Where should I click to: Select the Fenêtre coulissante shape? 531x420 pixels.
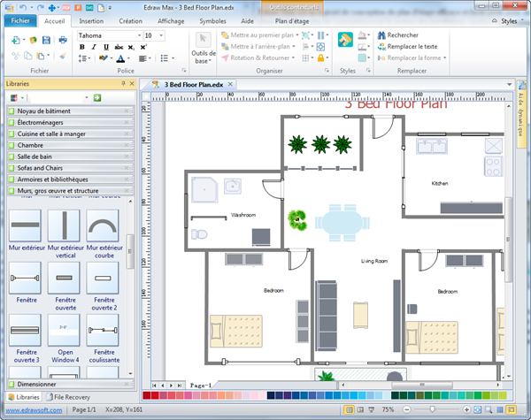pos(103,330)
